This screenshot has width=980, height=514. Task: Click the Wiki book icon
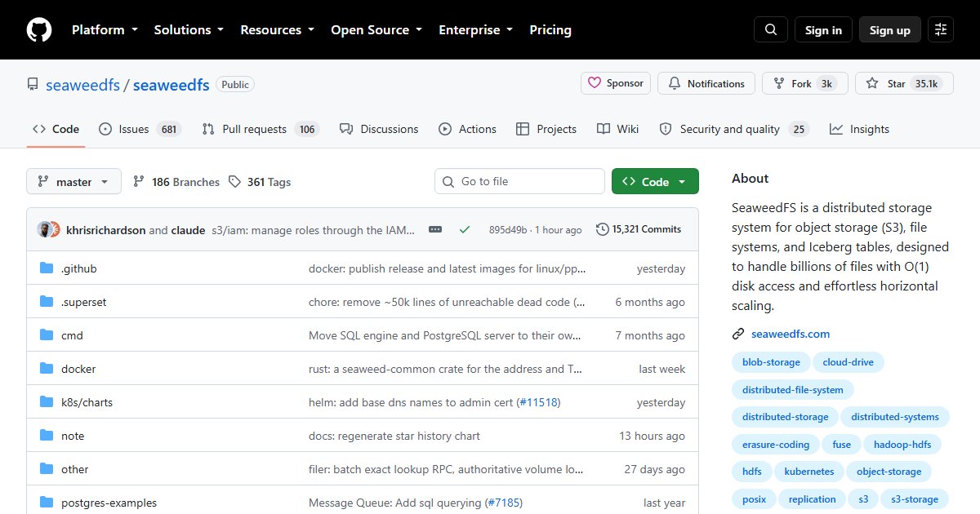point(604,129)
